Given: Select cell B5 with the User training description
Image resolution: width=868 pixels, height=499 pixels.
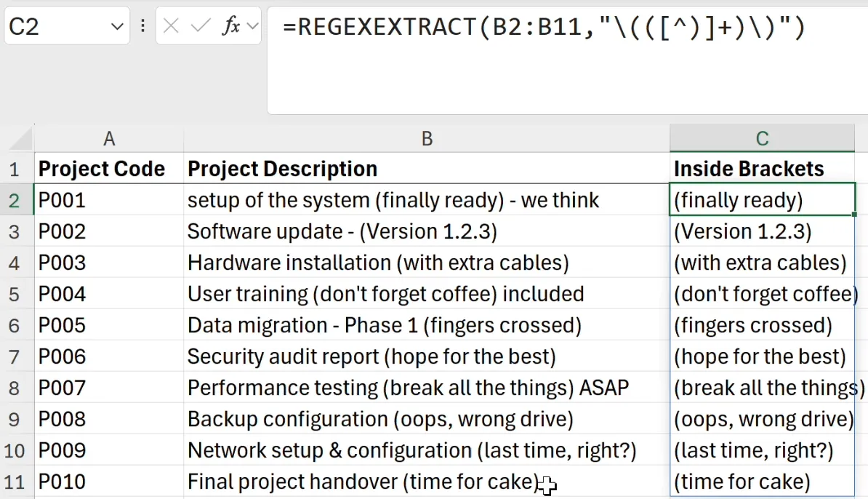Looking at the screenshot, I should click(x=427, y=294).
